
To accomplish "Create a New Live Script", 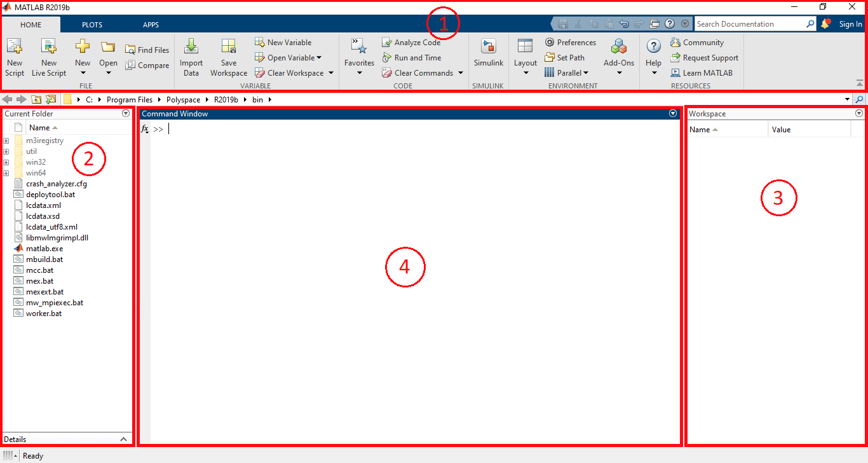I will (x=49, y=57).
